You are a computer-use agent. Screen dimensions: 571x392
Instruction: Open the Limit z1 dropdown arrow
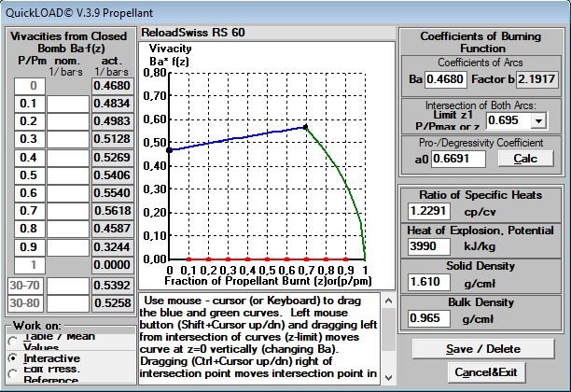point(538,120)
